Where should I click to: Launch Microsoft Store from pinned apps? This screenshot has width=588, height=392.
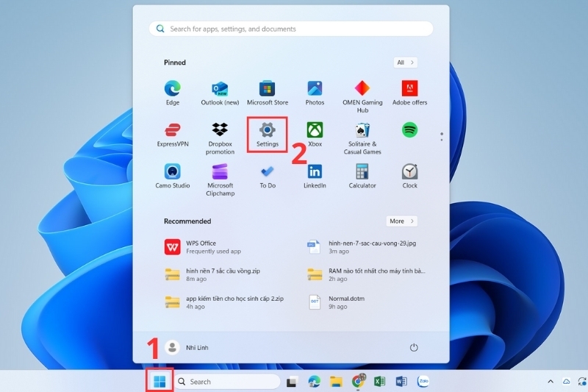268,93
